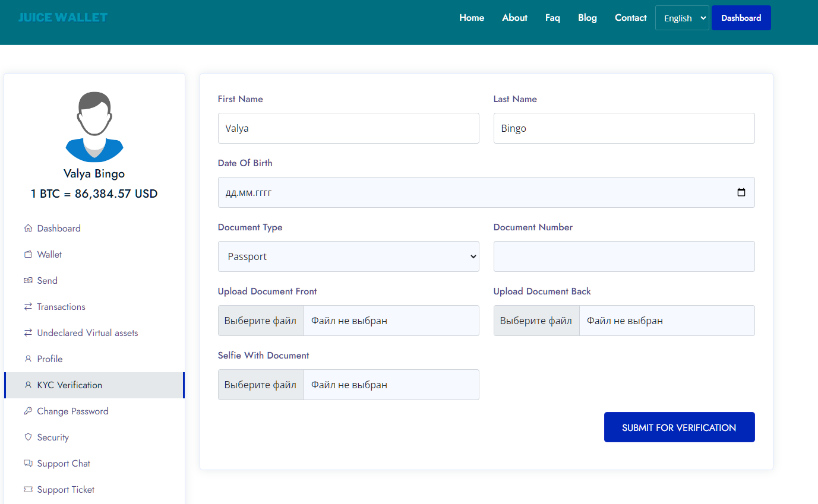The height and width of the screenshot is (504, 818).
Task: Choose file for Upload Document Back
Action: [536, 321]
